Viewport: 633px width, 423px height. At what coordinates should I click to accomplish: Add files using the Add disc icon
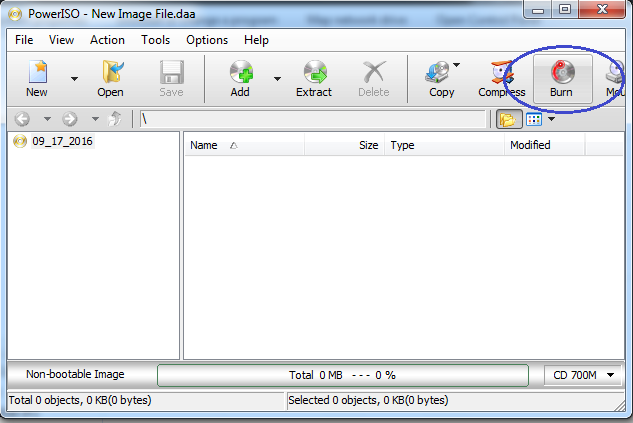coord(241,72)
